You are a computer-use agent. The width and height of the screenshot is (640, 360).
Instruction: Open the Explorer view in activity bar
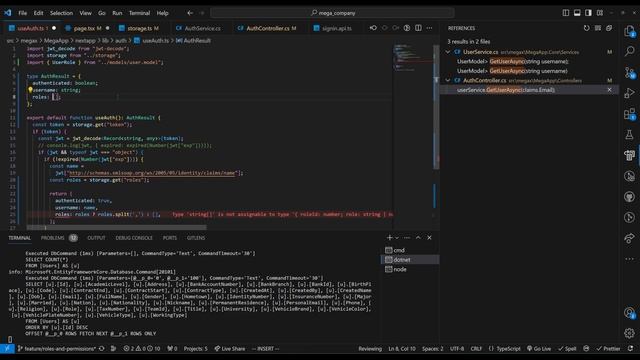[x=629, y=31]
